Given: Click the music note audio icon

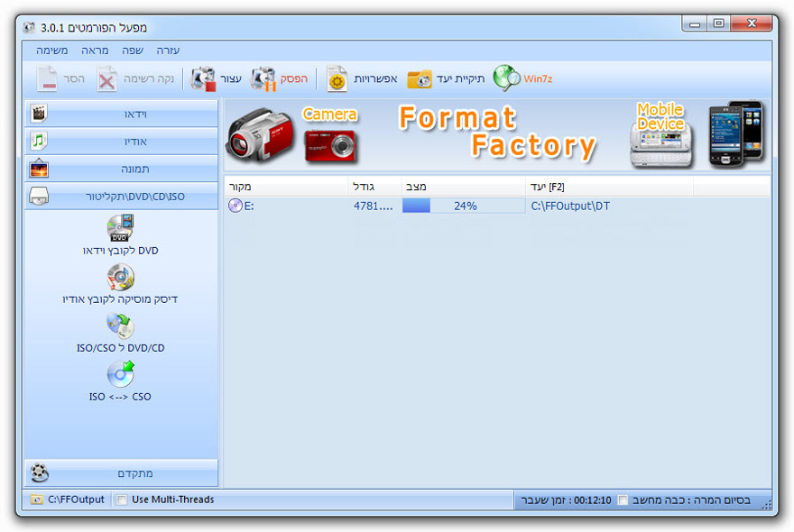Looking at the screenshot, I should coord(39,141).
